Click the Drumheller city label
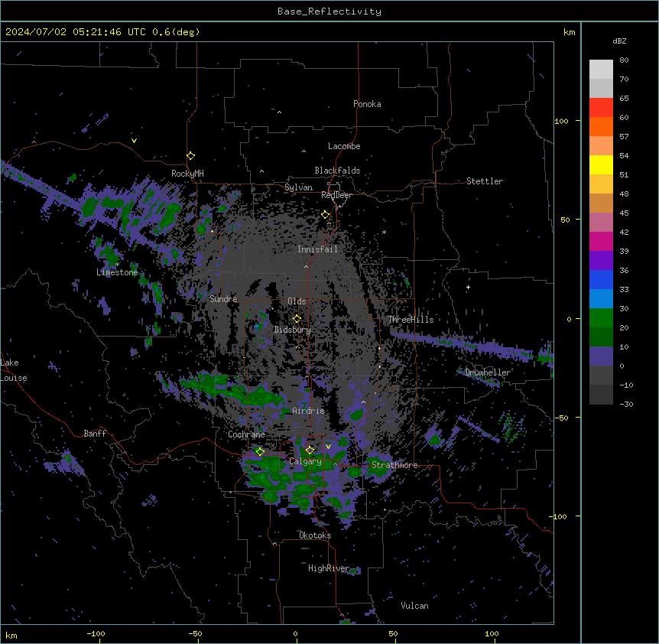The width and height of the screenshot is (659, 644). [x=488, y=372]
